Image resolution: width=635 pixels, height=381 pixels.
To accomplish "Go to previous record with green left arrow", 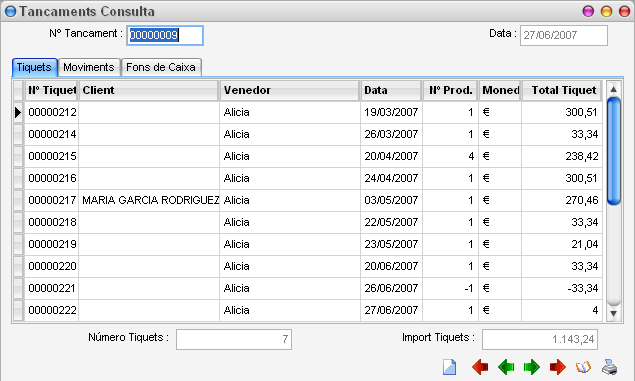I will (506, 367).
